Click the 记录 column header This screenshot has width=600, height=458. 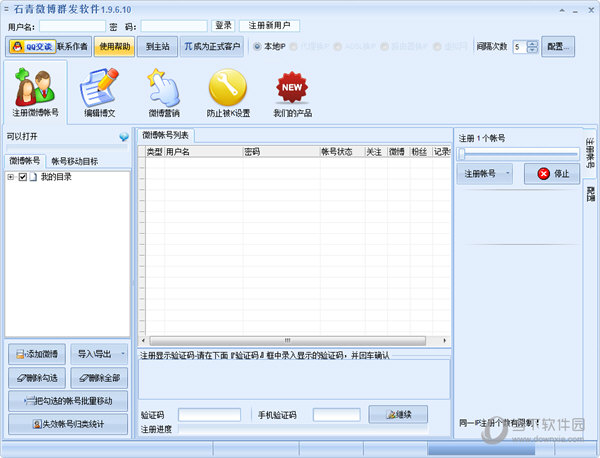(x=442, y=152)
